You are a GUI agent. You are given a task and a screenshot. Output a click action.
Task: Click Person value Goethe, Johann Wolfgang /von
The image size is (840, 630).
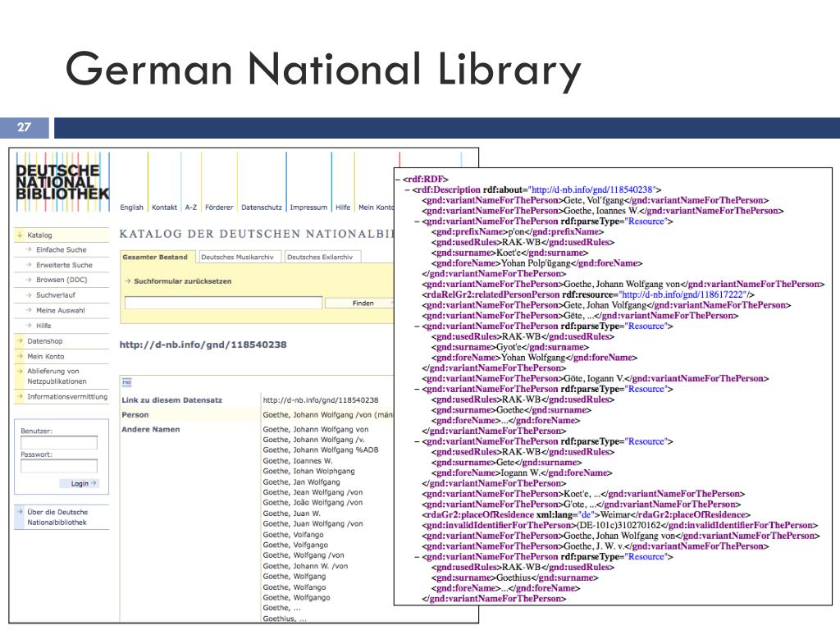328,414
